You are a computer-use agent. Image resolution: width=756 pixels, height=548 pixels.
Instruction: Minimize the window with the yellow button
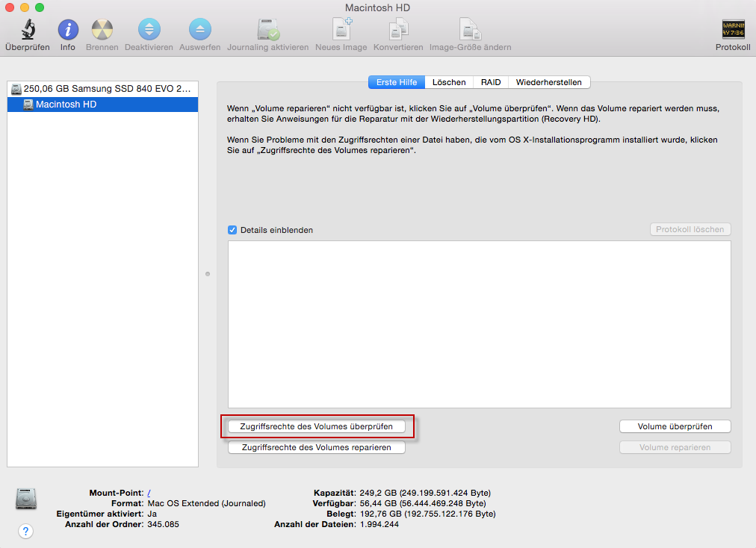coord(25,7)
